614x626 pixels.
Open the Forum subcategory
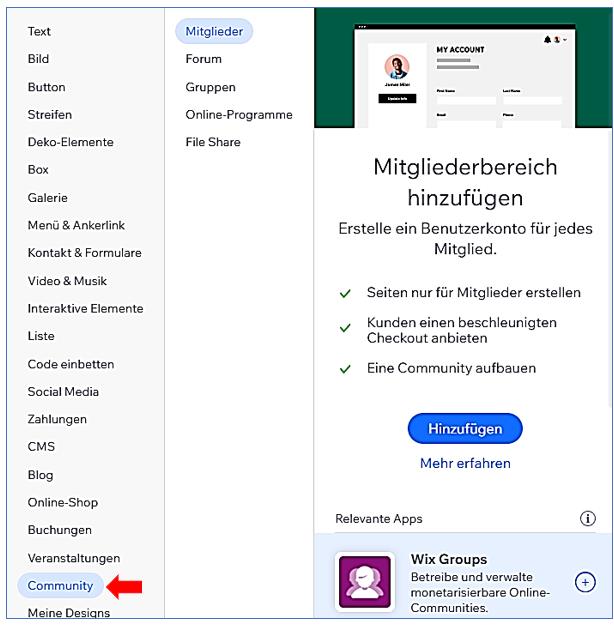203,59
